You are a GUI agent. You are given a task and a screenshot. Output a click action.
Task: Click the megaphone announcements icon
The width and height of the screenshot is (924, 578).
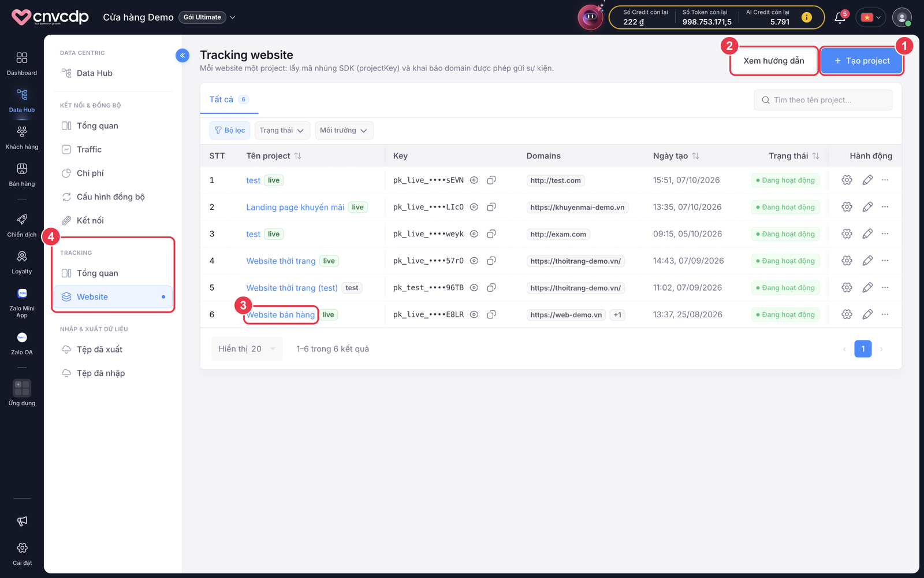(x=22, y=521)
